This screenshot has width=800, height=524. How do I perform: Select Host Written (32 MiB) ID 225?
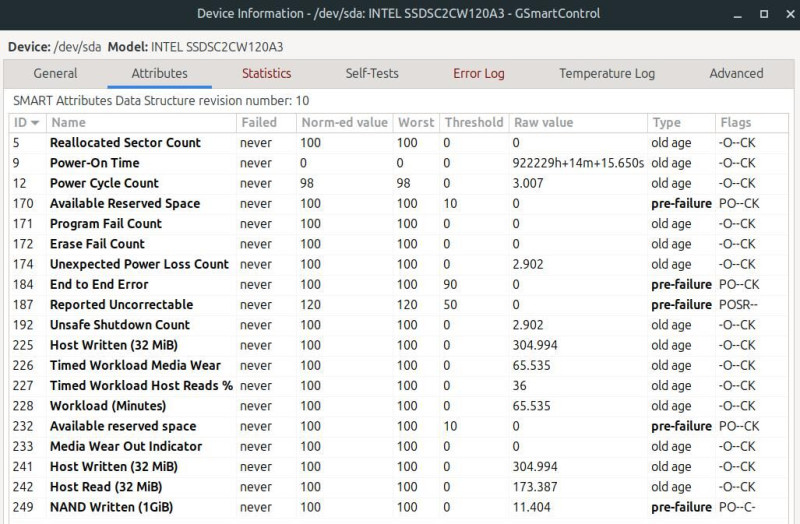coord(399,345)
